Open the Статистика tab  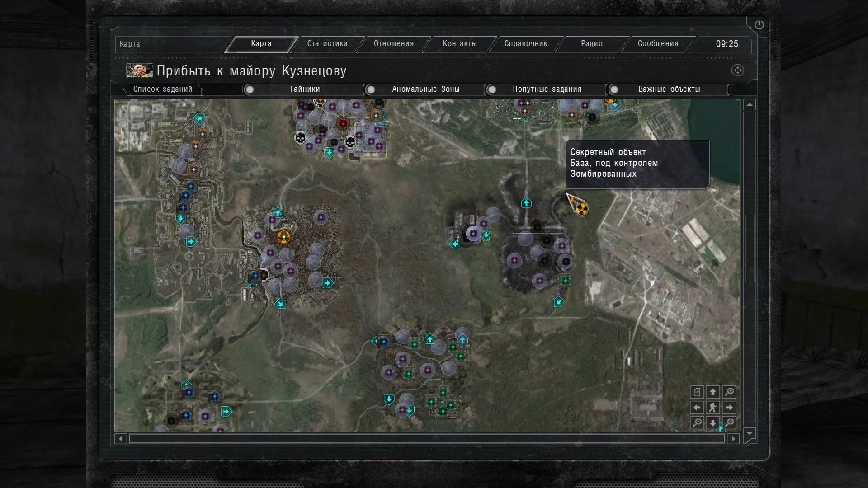(327, 44)
